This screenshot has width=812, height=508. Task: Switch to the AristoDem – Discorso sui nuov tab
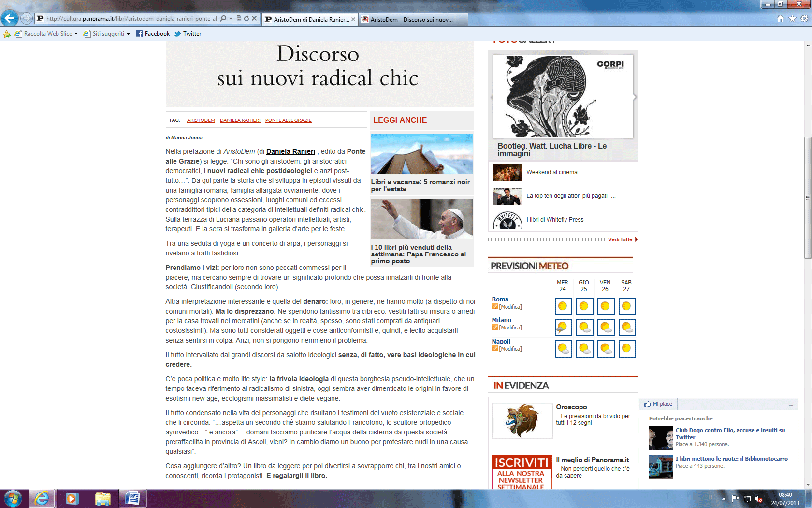click(x=411, y=19)
